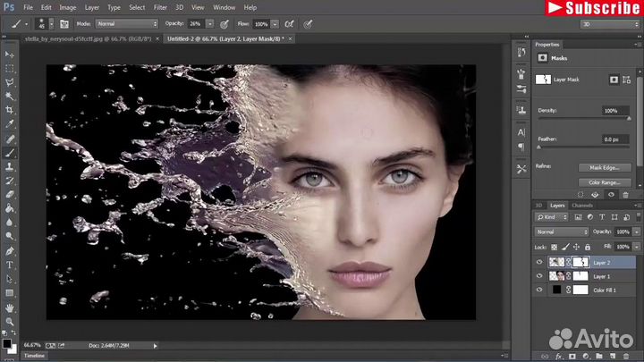Select the Crop tool
The image size is (644, 362).
coord(10,110)
